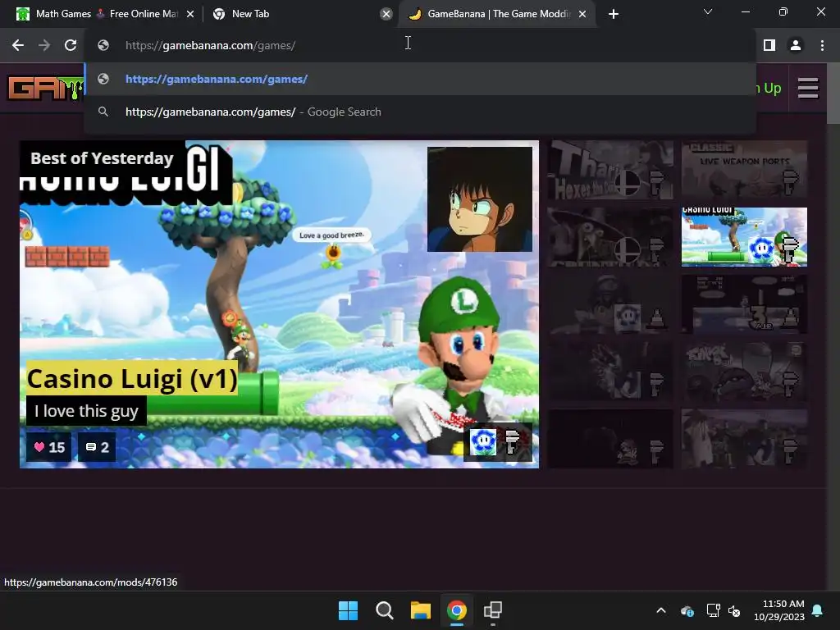Click the Sign Up link
This screenshot has height=630, width=840.
[x=768, y=88]
